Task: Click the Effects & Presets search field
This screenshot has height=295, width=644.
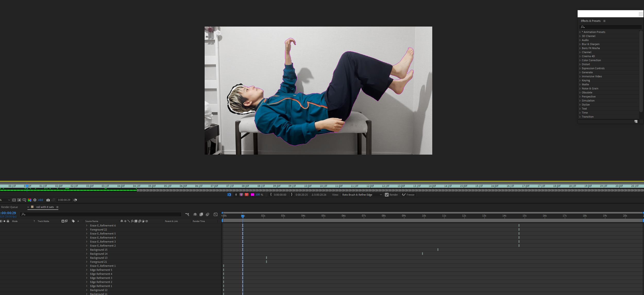Action: click(x=611, y=27)
